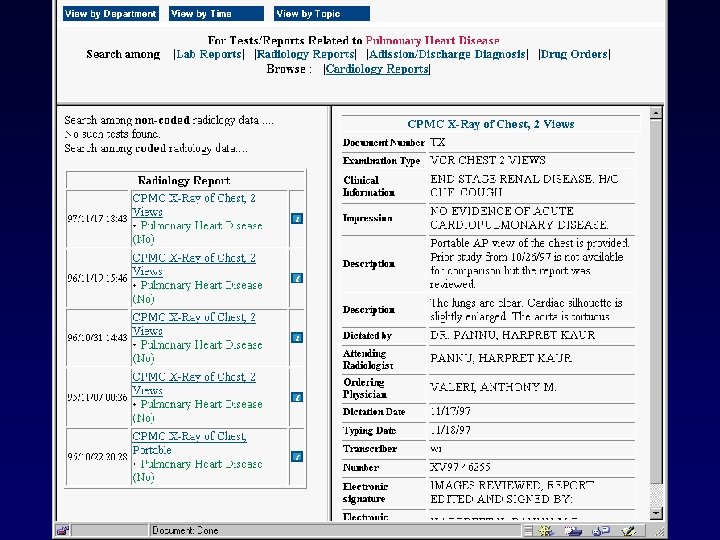Search among Lab Reports
Viewport: 720px width, 540px height.
pyautogui.click(x=209, y=54)
